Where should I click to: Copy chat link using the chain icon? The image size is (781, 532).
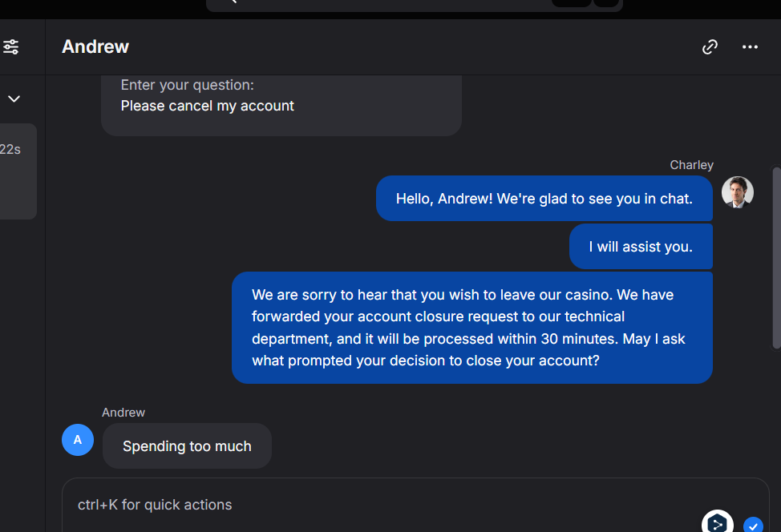[x=710, y=47]
